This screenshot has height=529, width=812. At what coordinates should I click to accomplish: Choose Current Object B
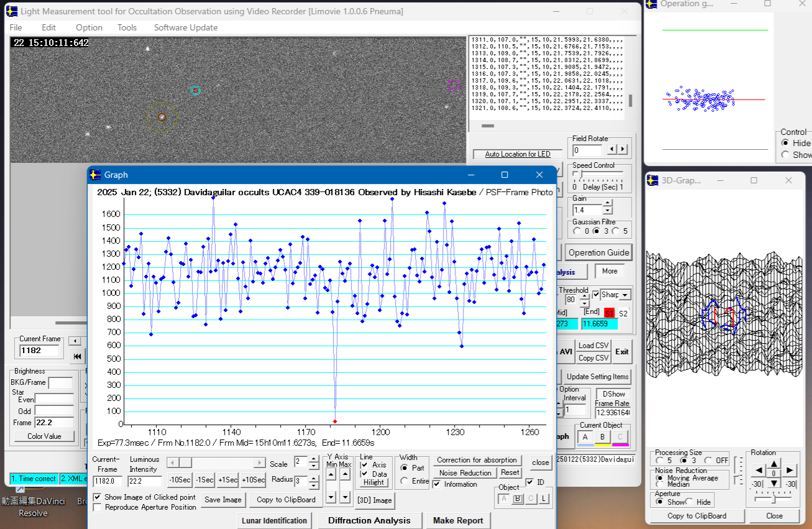click(602, 437)
